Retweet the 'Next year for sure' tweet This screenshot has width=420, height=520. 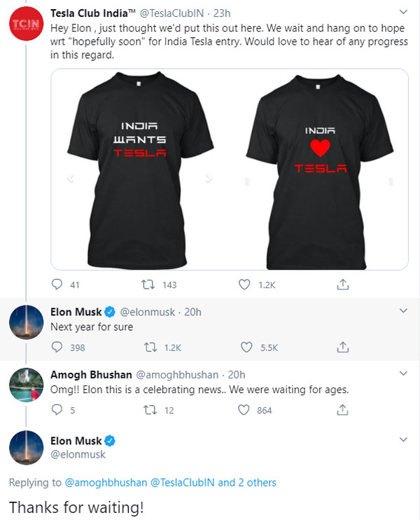tap(149, 347)
